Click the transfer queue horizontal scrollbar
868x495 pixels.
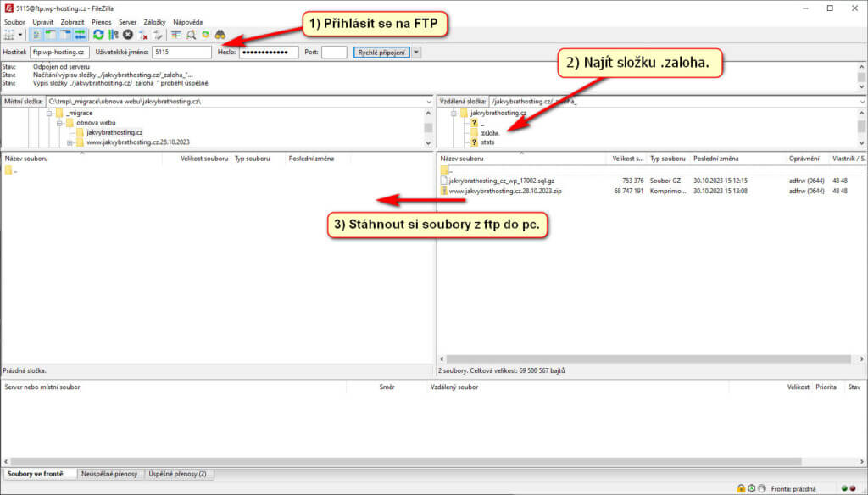[x=424, y=461]
